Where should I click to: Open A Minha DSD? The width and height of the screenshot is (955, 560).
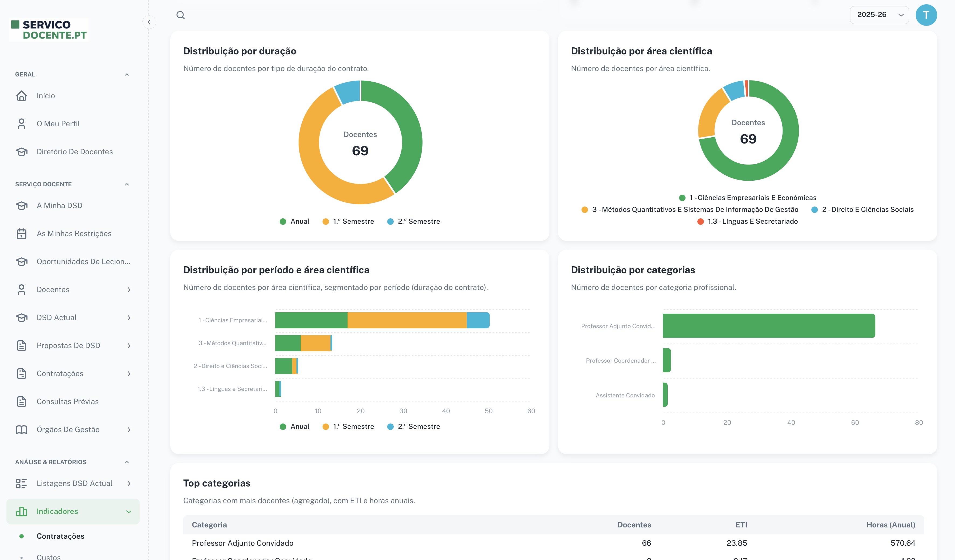(x=73, y=206)
